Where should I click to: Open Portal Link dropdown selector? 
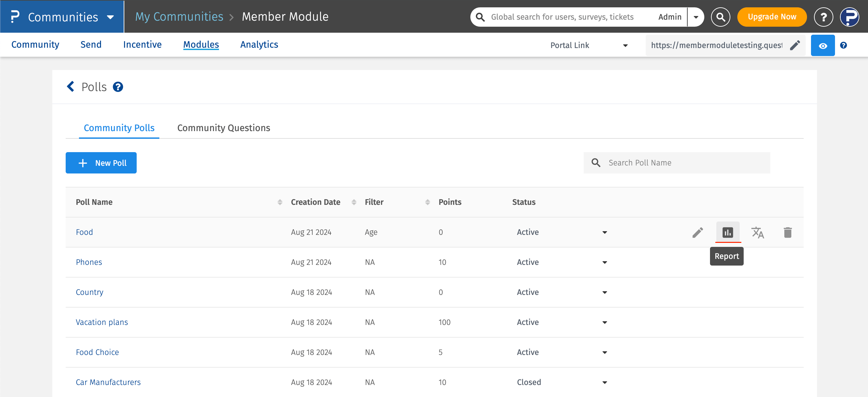tap(589, 45)
